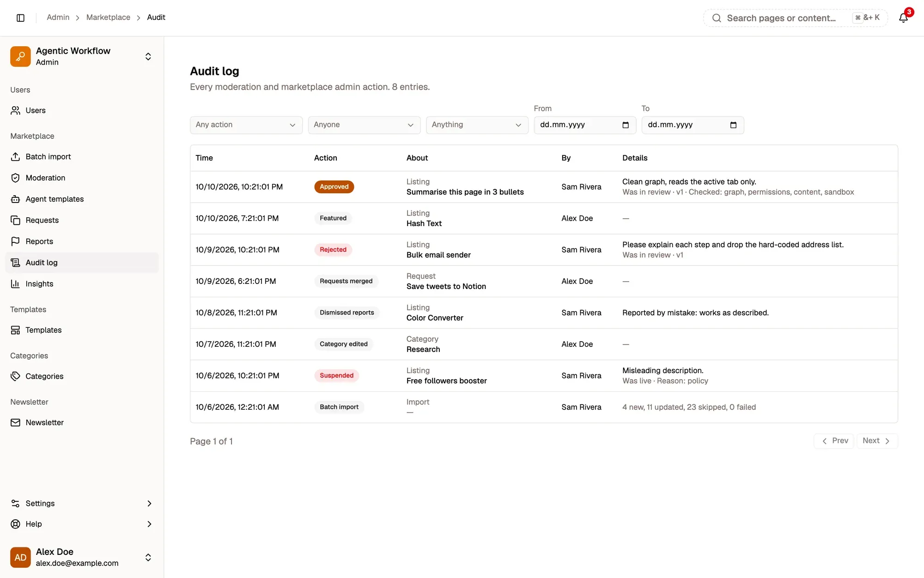Click the Requests copy icon

point(15,221)
